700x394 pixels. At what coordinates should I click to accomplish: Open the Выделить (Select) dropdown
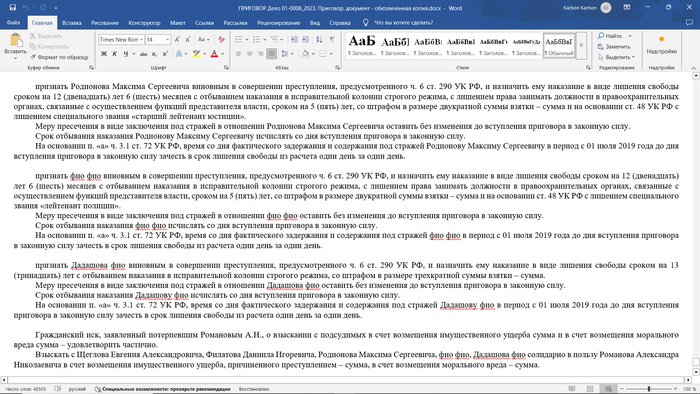coord(616,57)
